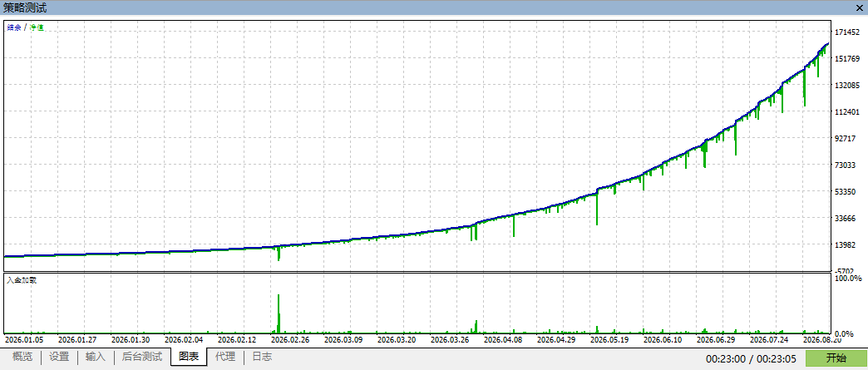868x370 pixels.
Task: Click the 策略测试 title text
Action: click(25, 7)
